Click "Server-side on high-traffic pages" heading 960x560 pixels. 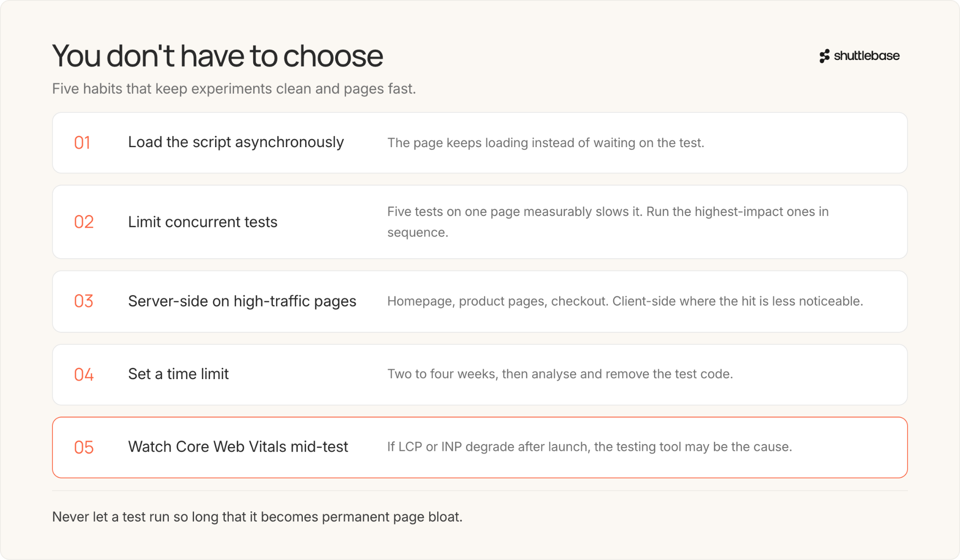pos(242,301)
